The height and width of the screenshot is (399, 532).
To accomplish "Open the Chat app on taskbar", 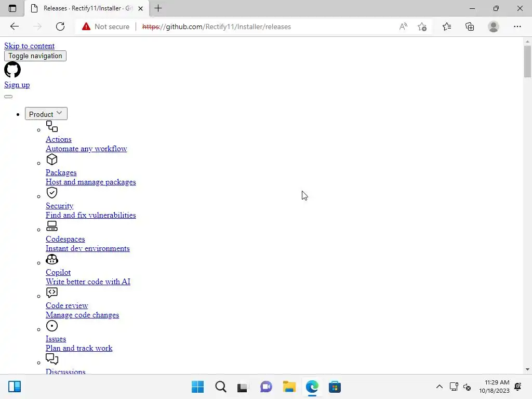I will pyautogui.click(x=266, y=387).
